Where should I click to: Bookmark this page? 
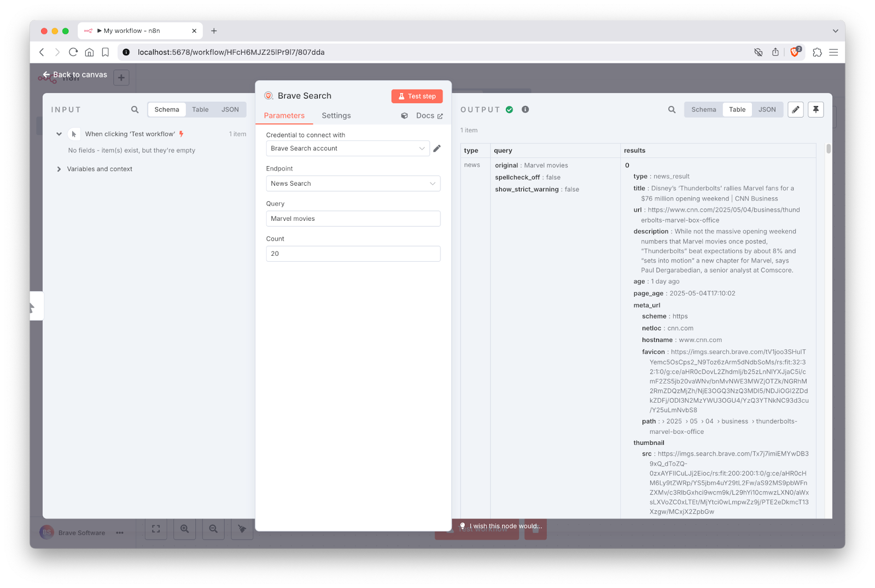pos(106,52)
